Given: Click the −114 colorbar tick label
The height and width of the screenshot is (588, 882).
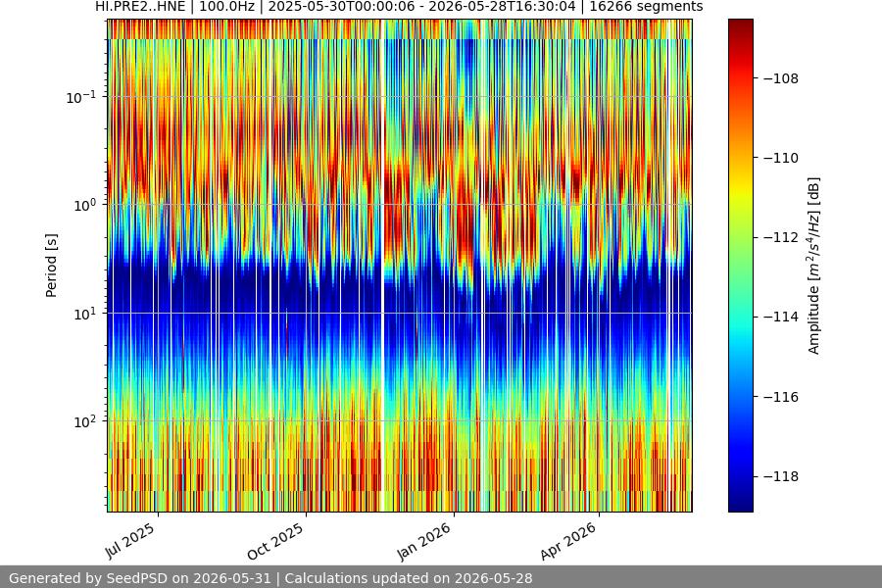Looking at the screenshot, I should [781, 318].
